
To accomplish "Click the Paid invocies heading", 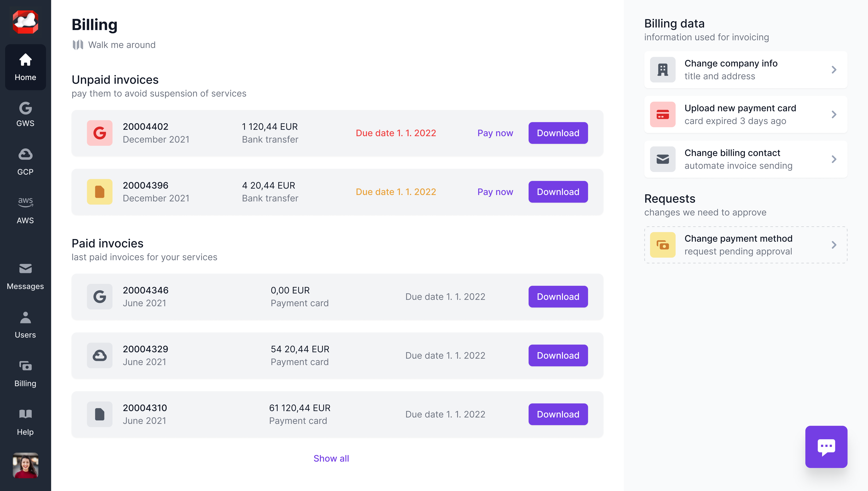I will (x=107, y=243).
